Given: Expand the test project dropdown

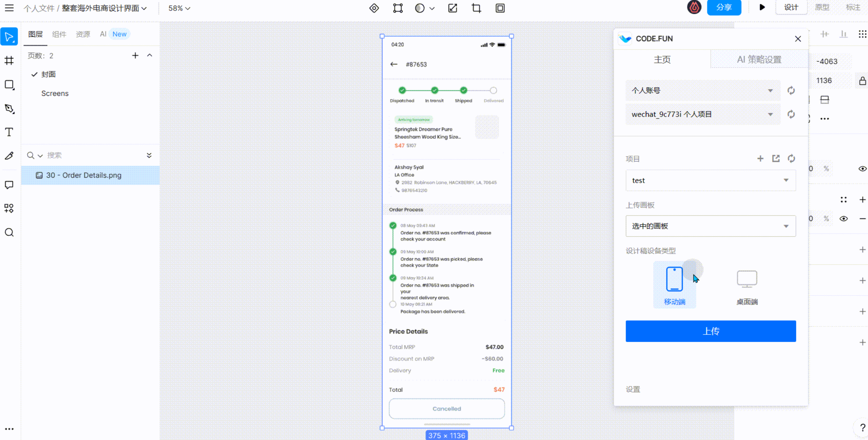Looking at the screenshot, I should coord(710,180).
